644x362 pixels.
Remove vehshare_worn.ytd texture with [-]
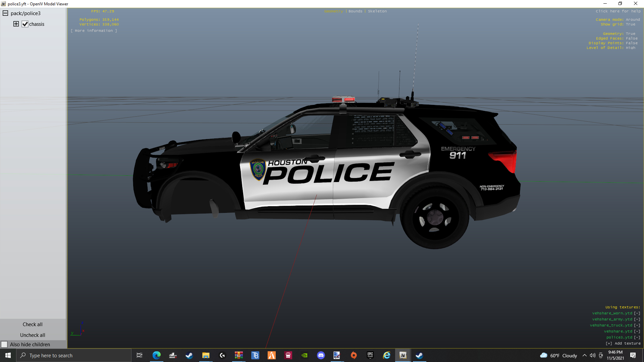point(637,313)
